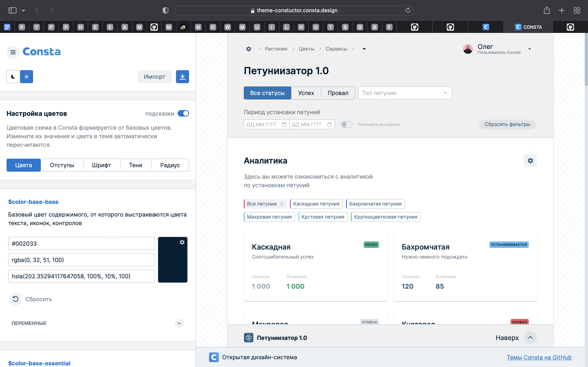Image resolution: width=588 pixels, height=367 pixels.
Task: Open the gear settings on the color swatch
Action: [x=182, y=242]
